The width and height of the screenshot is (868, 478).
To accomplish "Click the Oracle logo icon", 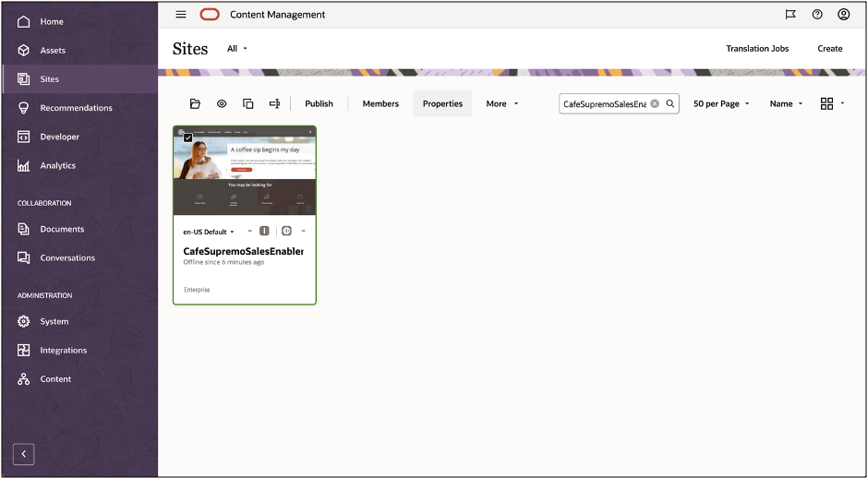I will (210, 15).
